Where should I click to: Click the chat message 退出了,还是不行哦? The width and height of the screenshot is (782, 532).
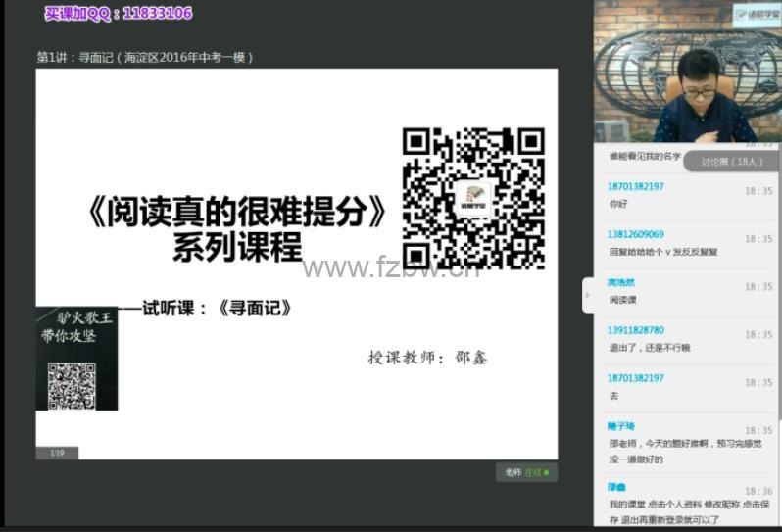coord(650,348)
